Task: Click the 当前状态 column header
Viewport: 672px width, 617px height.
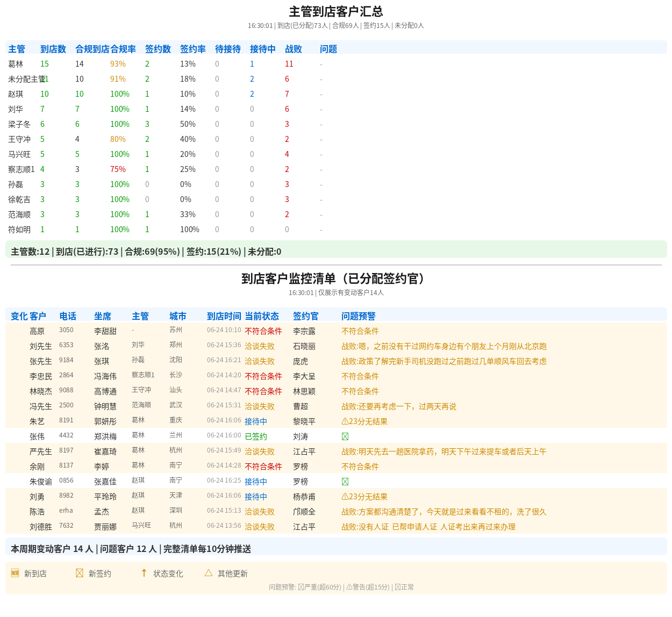Action: (262, 316)
